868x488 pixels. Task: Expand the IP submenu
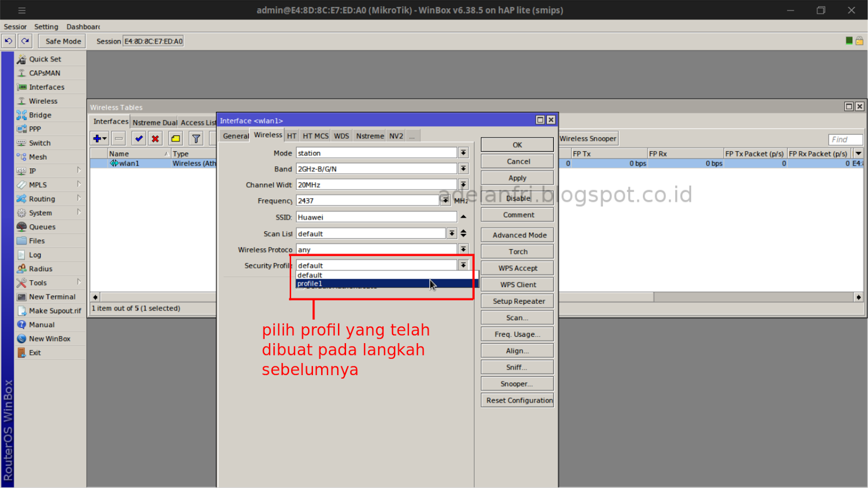[79, 170]
